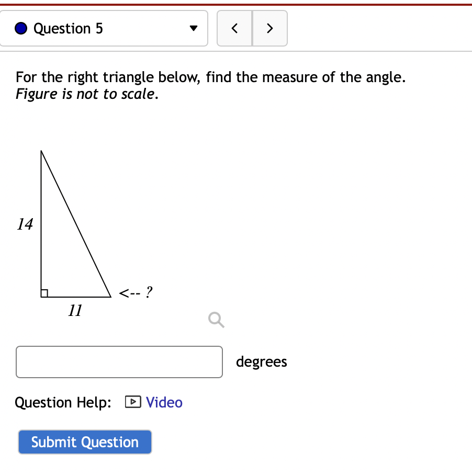
Task: Select the Question 5 header bar
Action: (x=105, y=28)
